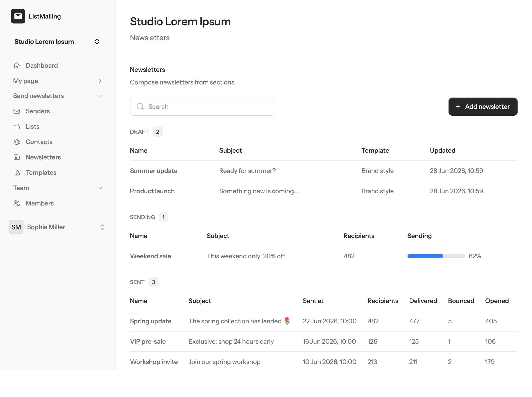532x397 pixels.
Task: Click the Templates swatch icon
Action: [16, 173]
